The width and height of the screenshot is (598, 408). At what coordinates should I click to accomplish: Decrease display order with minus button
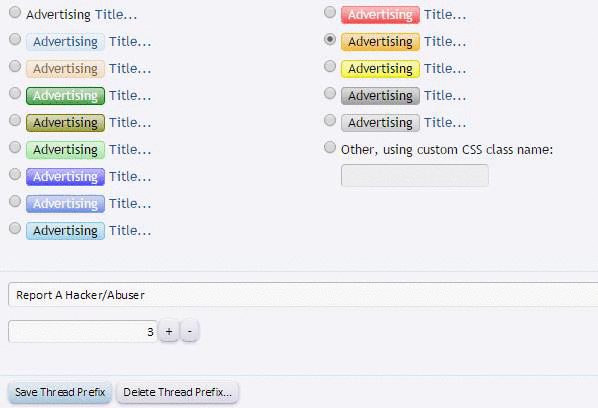[x=190, y=331]
